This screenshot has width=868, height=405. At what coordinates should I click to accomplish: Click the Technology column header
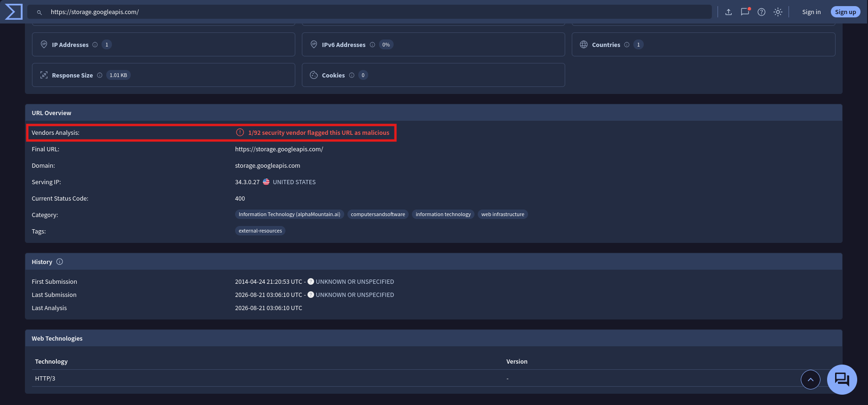(51, 362)
